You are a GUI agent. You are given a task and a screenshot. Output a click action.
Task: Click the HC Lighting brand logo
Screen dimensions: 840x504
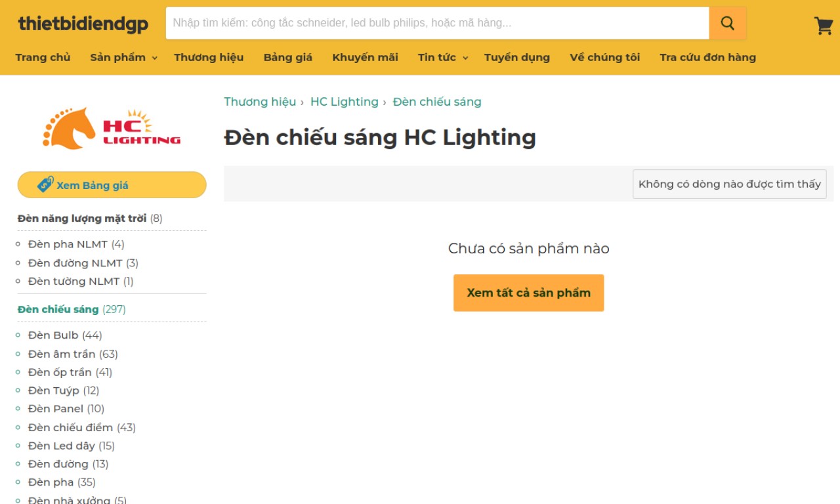click(112, 129)
